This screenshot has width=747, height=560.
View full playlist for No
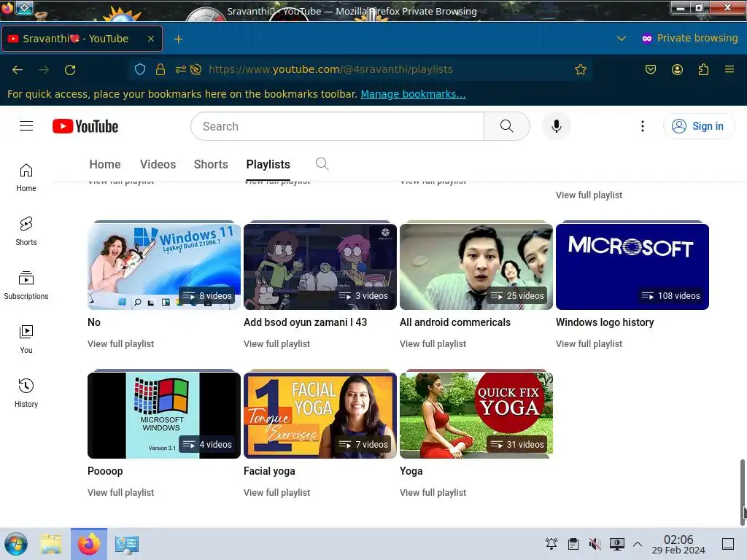click(120, 344)
